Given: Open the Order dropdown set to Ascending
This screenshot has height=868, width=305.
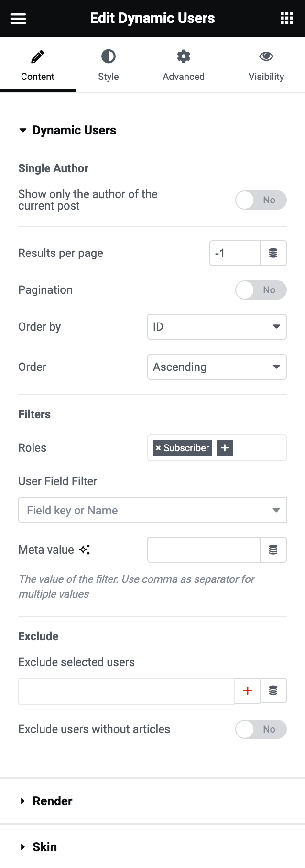Looking at the screenshot, I should click(217, 367).
